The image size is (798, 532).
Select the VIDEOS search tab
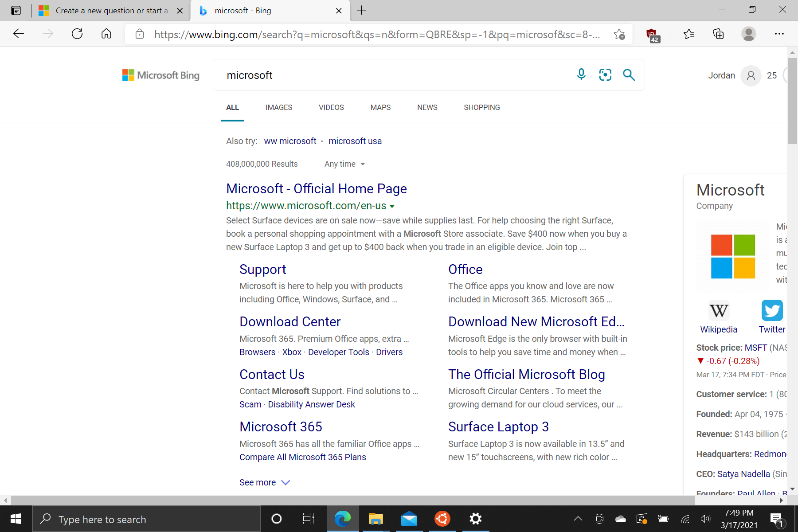click(x=331, y=107)
